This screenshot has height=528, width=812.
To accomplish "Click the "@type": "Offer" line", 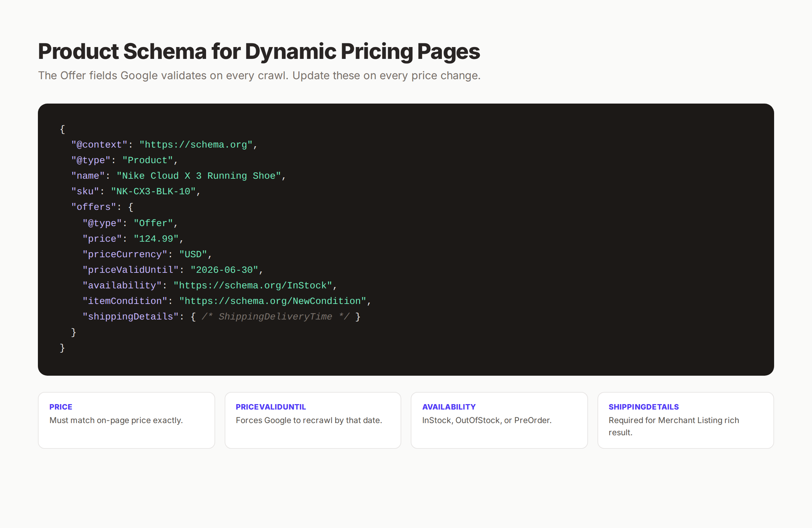I will [130, 223].
